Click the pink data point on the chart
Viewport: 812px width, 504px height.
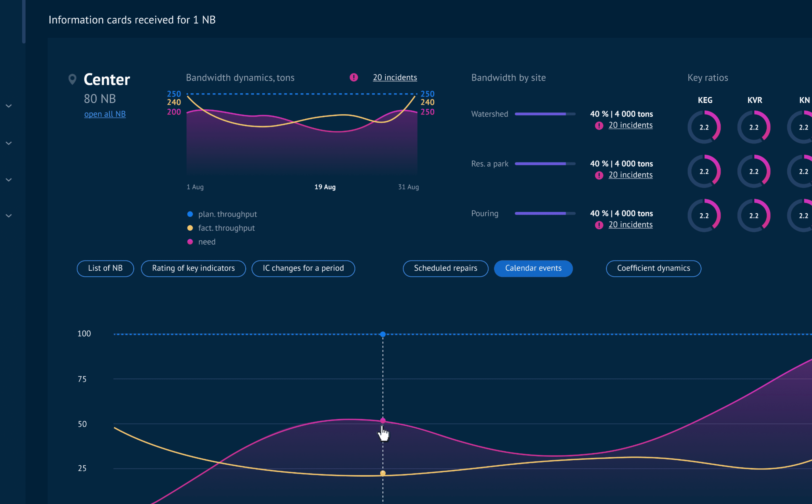(383, 421)
